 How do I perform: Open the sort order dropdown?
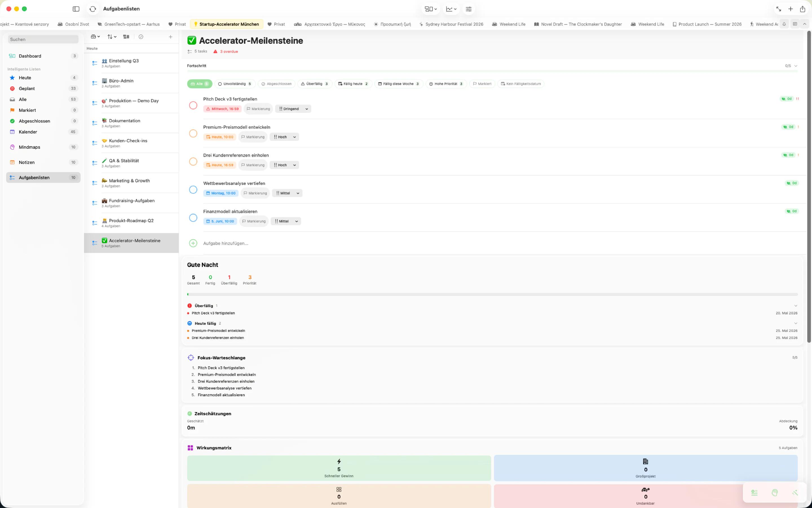112,37
